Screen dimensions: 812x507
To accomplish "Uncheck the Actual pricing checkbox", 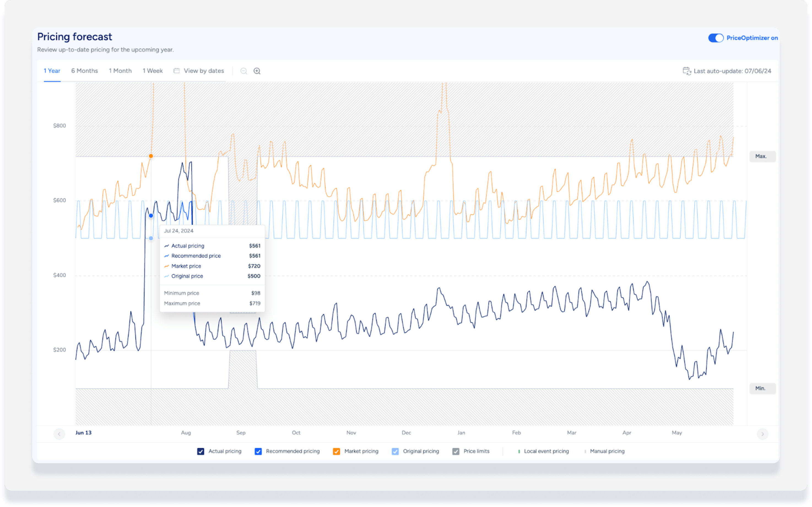I will click(201, 451).
